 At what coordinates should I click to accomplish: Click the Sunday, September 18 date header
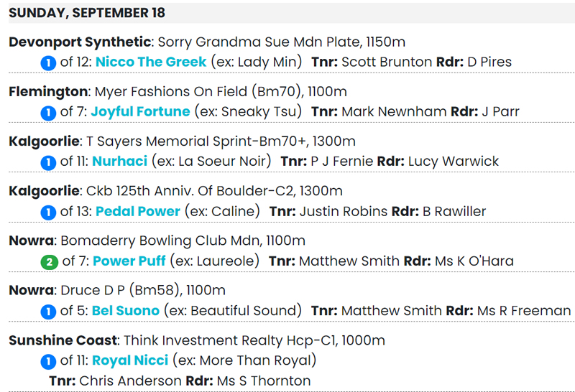coord(87,13)
